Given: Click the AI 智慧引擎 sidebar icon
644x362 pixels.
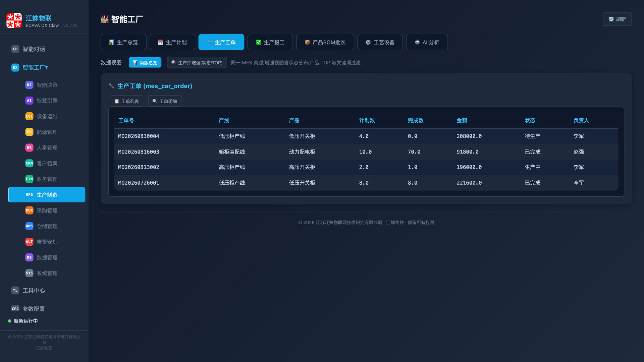Looking at the screenshot, I should (x=29, y=101).
